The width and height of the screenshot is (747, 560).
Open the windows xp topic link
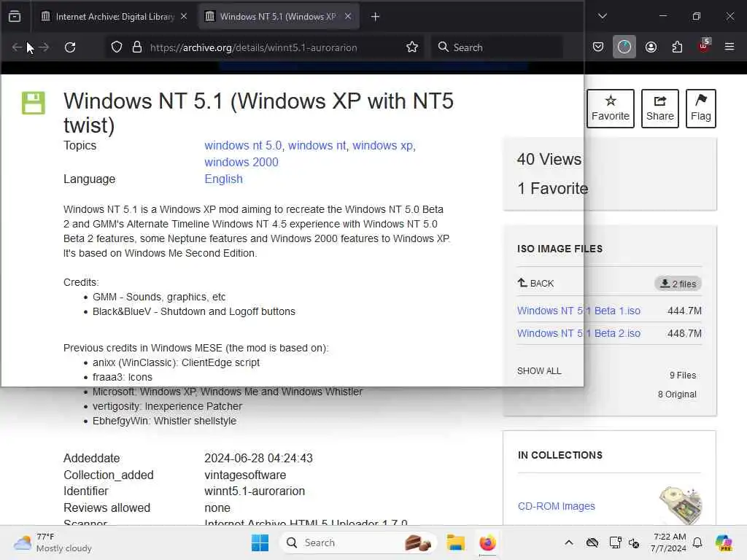tap(382, 145)
